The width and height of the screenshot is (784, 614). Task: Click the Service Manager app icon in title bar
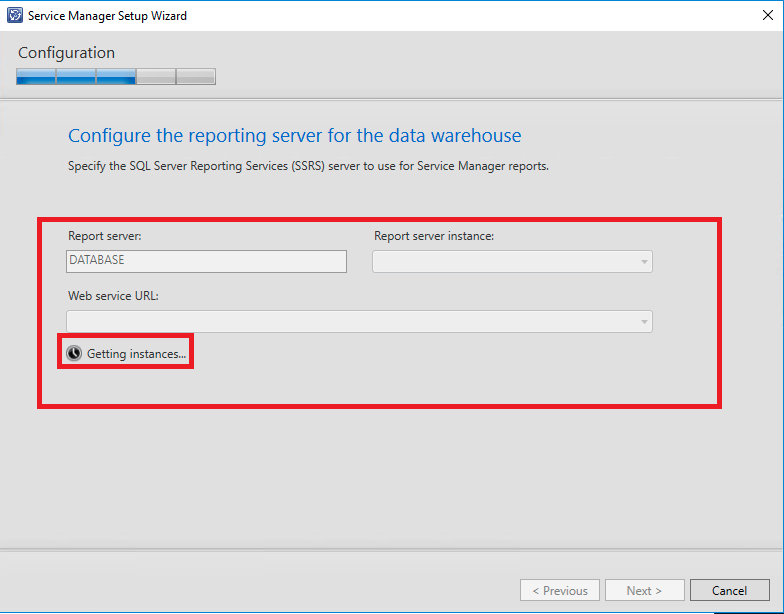(x=14, y=15)
